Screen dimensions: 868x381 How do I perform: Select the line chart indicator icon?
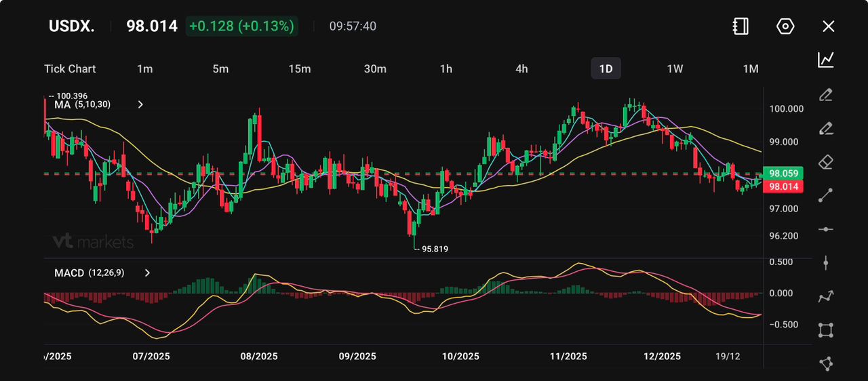(825, 60)
